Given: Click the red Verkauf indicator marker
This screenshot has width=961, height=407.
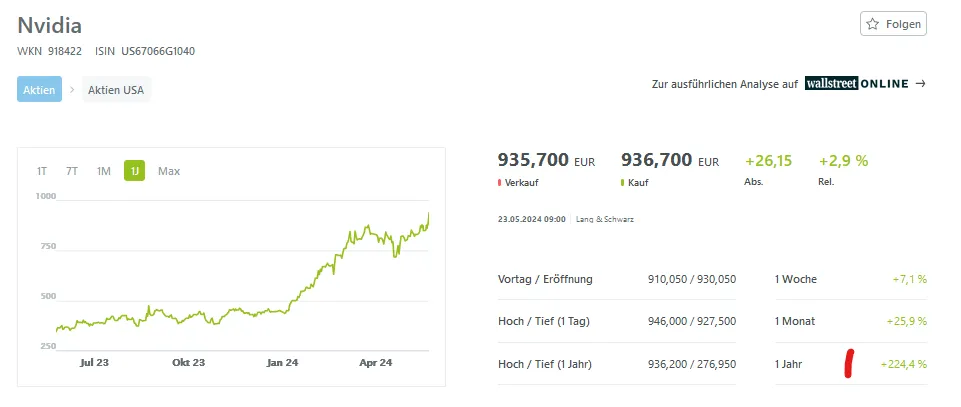Looking at the screenshot, I should click(499, 183).
